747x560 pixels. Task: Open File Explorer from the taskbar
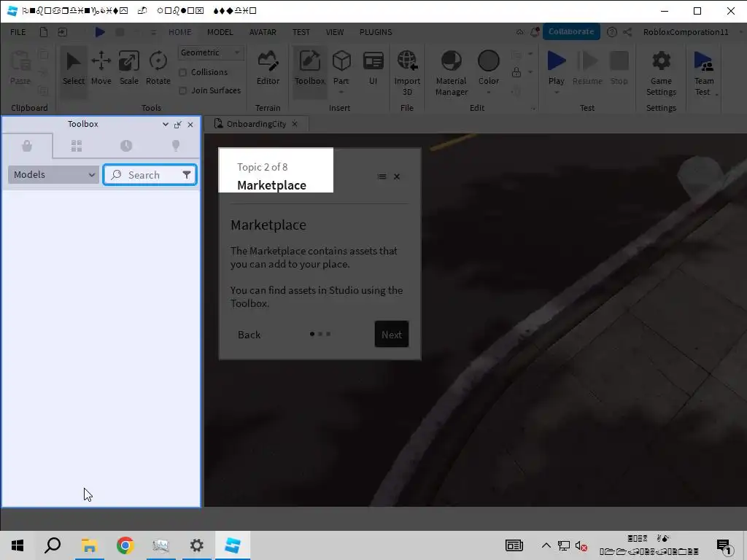(x=89, y=545)
